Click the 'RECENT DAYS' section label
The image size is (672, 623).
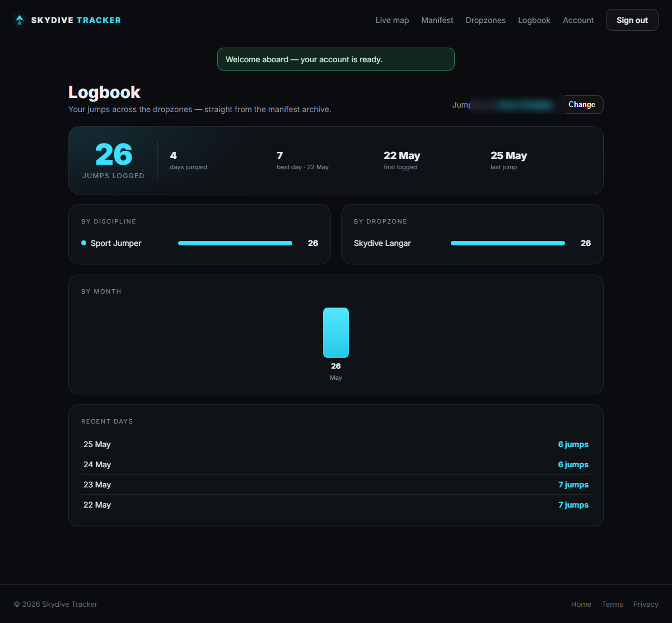(108, 421)
